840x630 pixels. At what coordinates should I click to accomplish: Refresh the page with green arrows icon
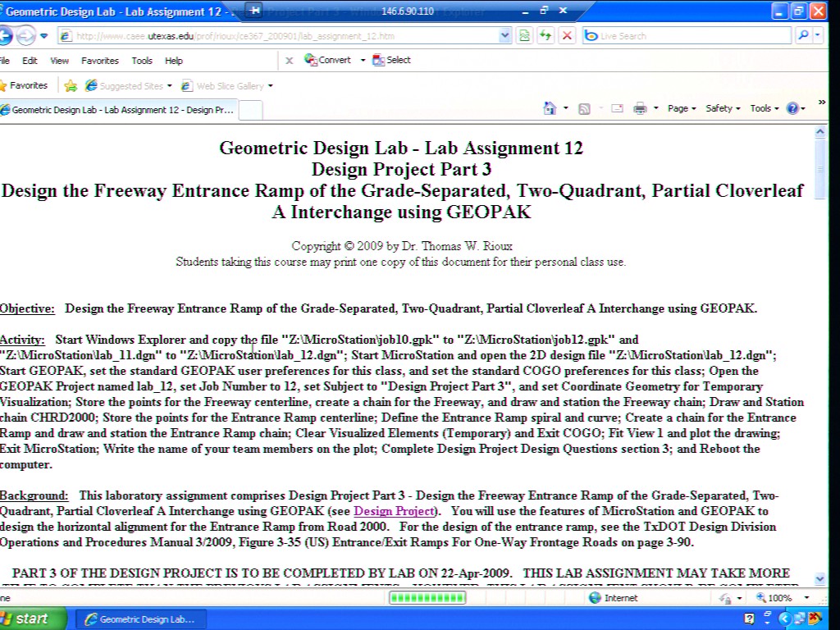pyautogui.click(x=546, y=36)
